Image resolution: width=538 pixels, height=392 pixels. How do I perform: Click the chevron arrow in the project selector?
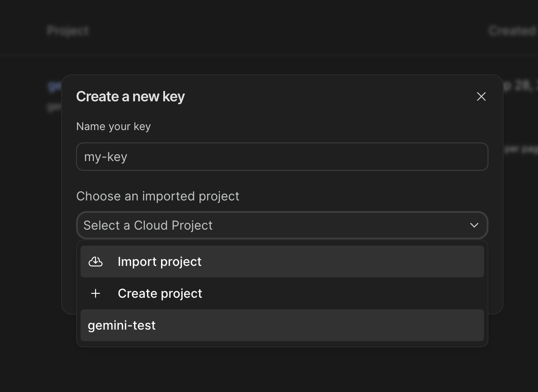474,225
